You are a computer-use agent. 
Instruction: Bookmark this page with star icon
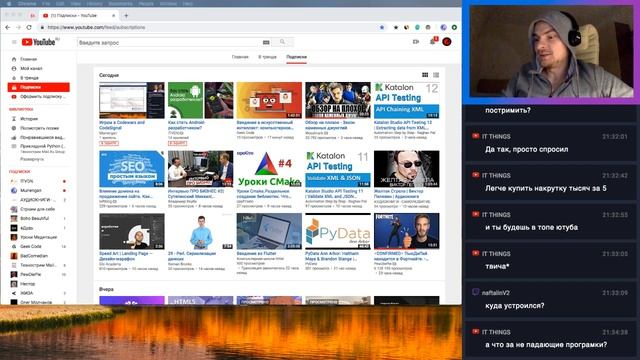[x=382, y=27]
